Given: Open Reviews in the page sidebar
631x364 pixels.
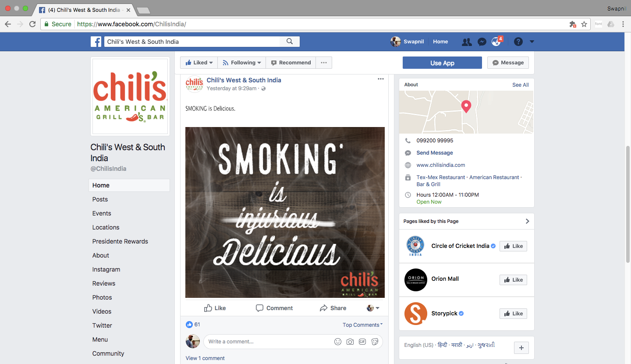Looking at the screenshot, I should (104, 283).
